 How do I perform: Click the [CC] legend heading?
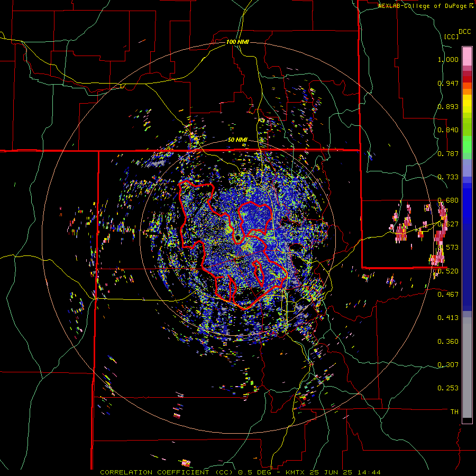[452, 36]
